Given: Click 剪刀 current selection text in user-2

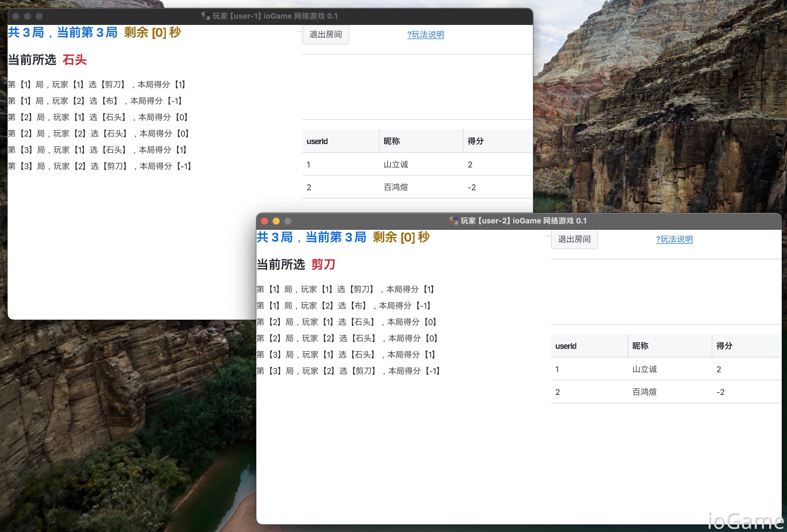Looking at the screenshot, I should tap(323, 264).
